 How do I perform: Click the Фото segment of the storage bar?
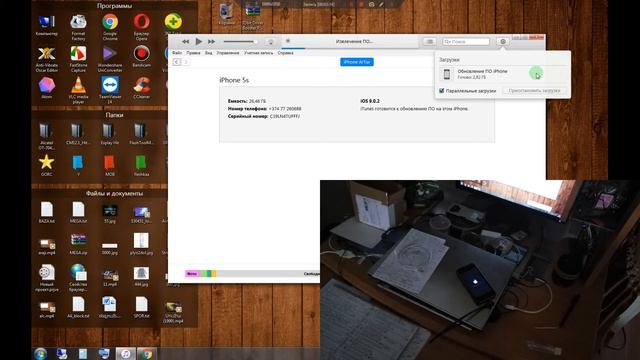pyautogui.click(x=192, y=273)
